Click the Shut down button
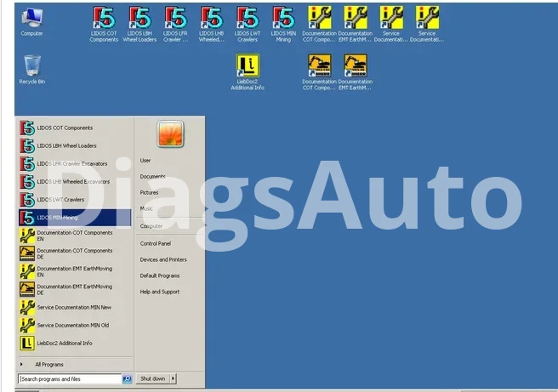The image size is (558, 392). 152,379
